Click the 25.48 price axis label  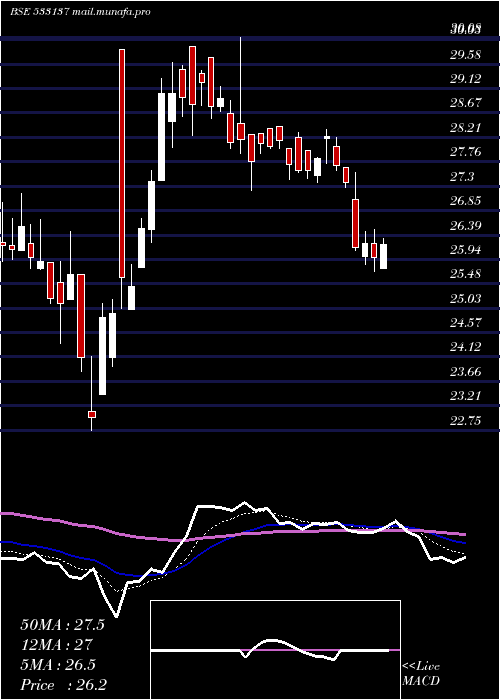(x=465, y=274)
